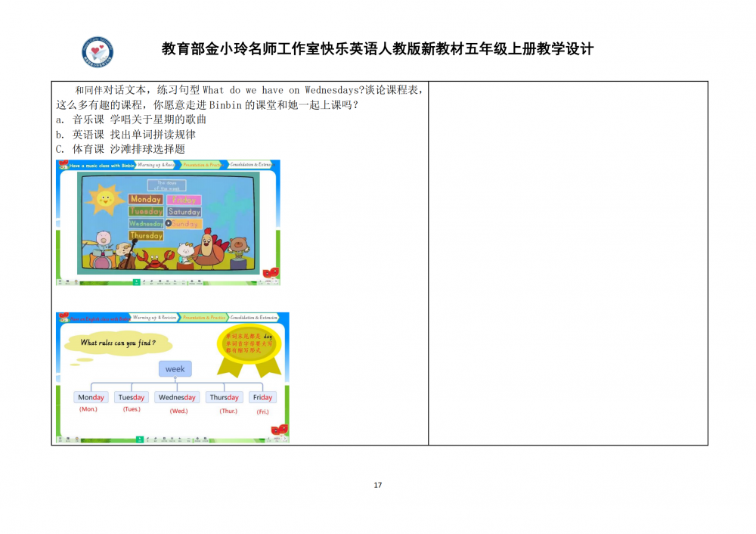Click the red crab character in the music slide

155,261
